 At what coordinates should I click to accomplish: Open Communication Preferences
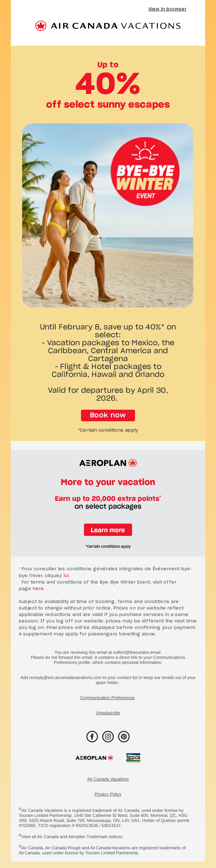click(107, 697)
